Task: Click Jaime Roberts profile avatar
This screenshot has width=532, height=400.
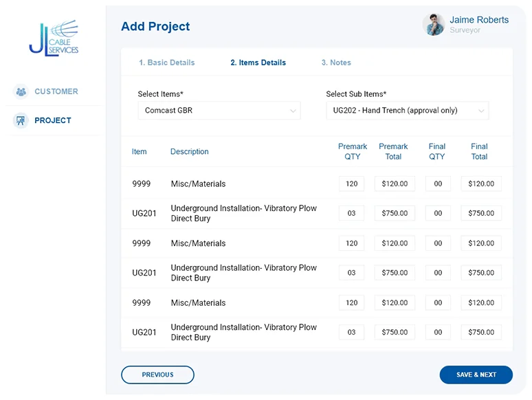Action: (x=434, y=25)
